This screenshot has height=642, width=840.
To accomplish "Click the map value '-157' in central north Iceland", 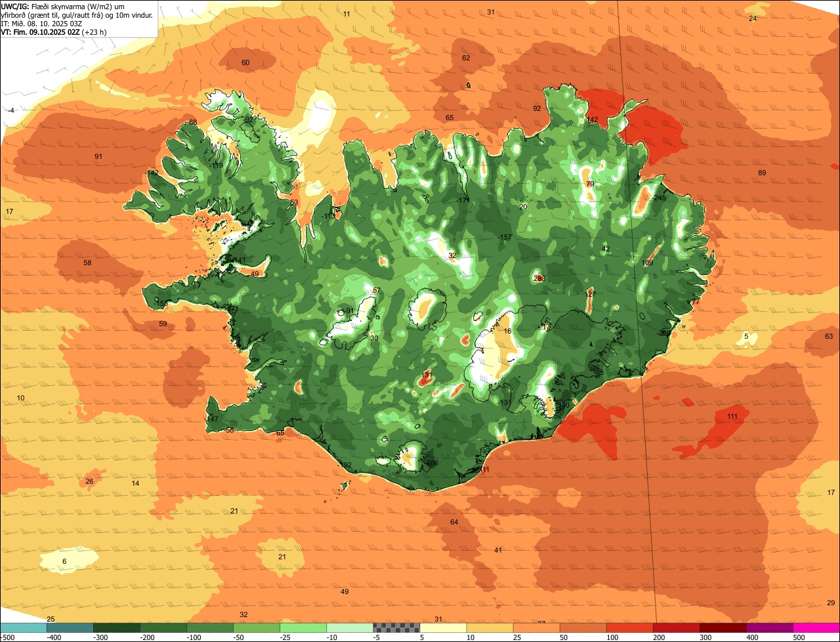I will 504,237.
